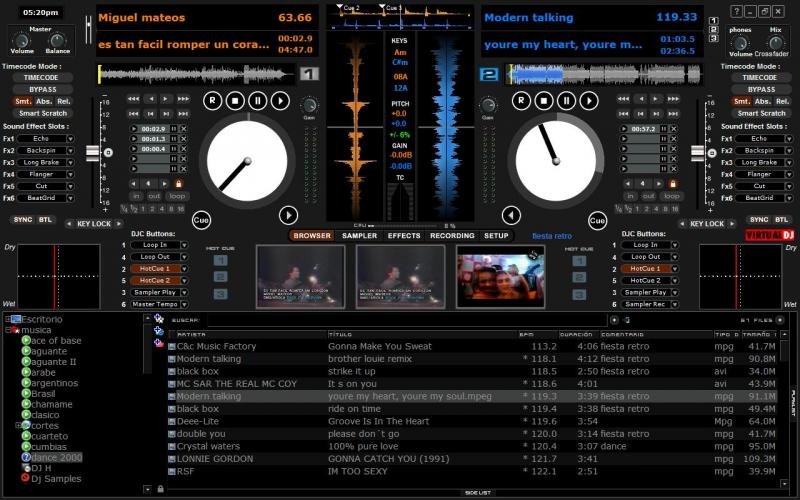Toggle right deck SYNC

pyautogui.click(x=759, y=219)
